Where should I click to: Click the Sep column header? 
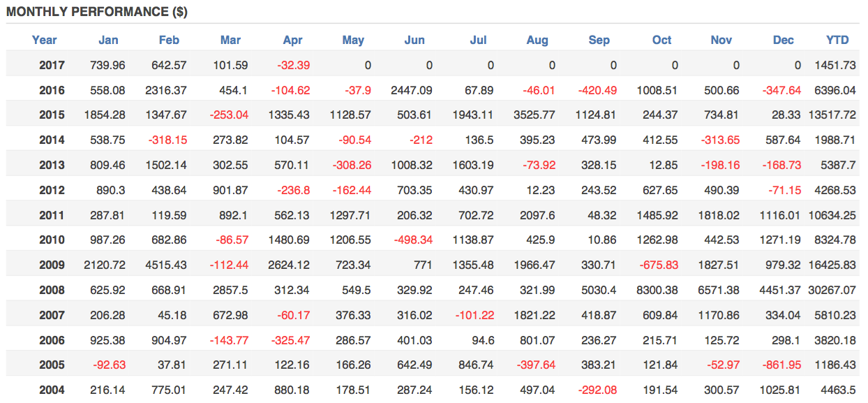tap(599, 40)
